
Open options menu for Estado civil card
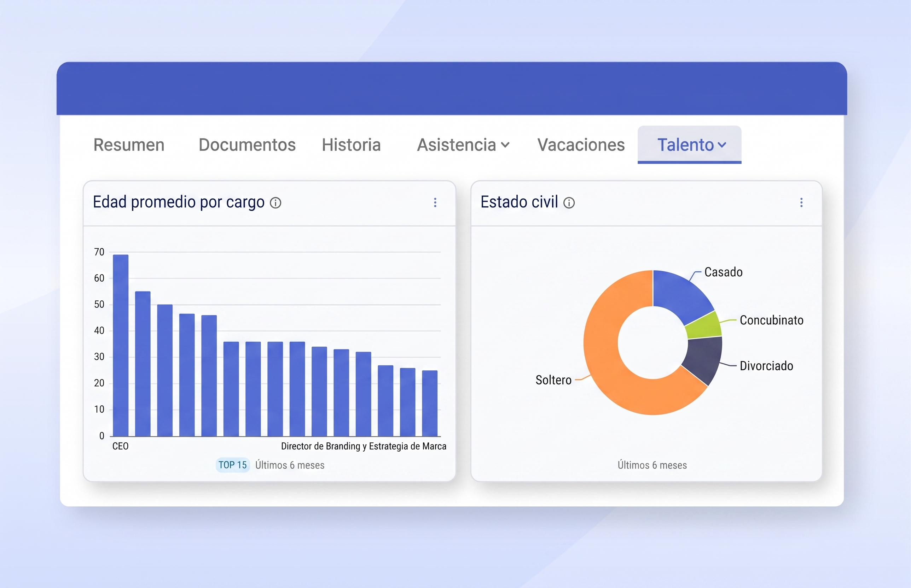tap(801, 202)
